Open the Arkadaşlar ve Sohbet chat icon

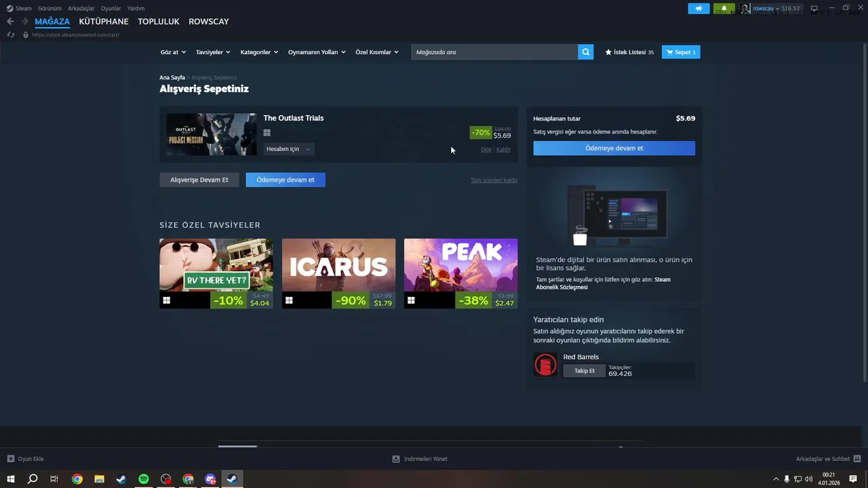pyautogui.click(x=857, y=459)
